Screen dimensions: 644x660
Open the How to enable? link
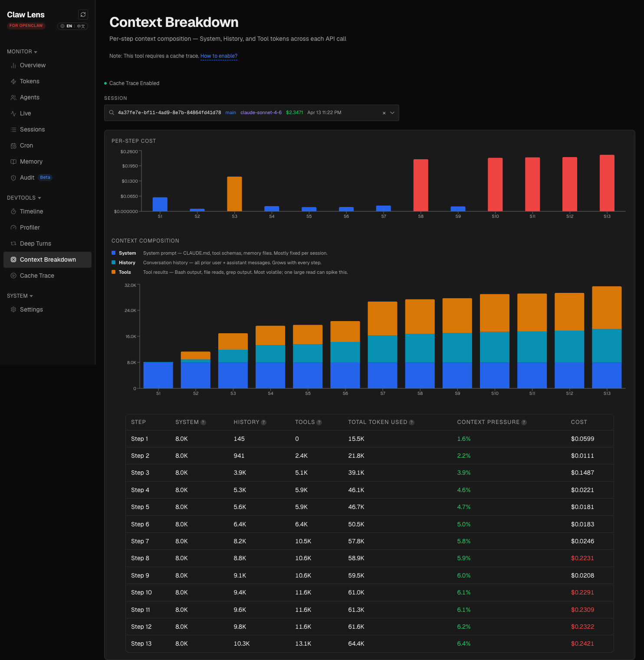click(219, 56)
